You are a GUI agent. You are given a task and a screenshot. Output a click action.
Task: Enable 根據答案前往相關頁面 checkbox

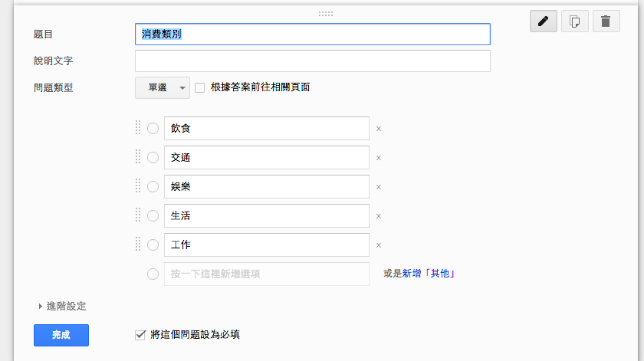(200, 87)
